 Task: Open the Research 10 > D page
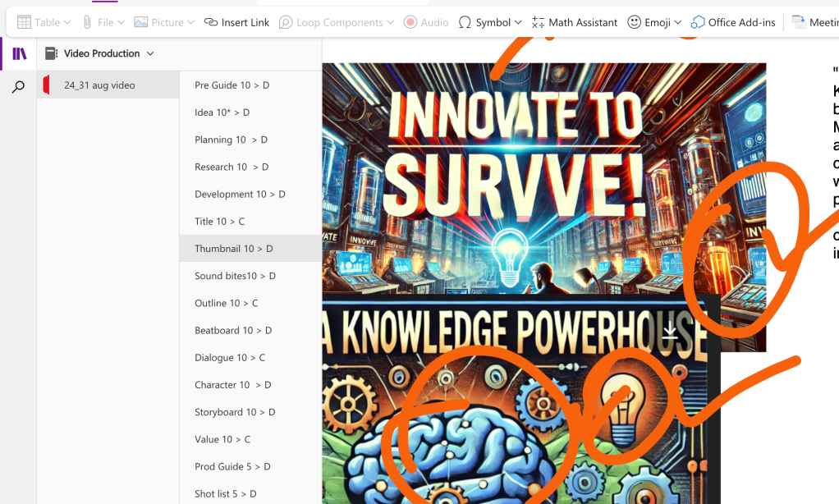coord(250,167)
